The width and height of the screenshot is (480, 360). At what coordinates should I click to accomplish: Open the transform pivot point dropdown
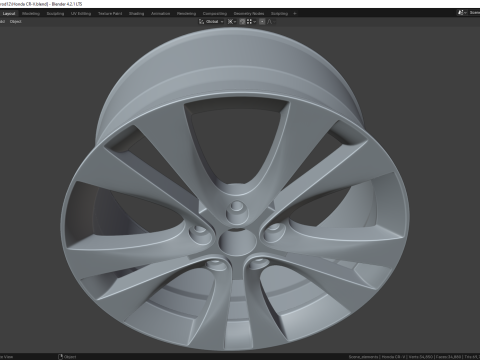tap(232, 22)
